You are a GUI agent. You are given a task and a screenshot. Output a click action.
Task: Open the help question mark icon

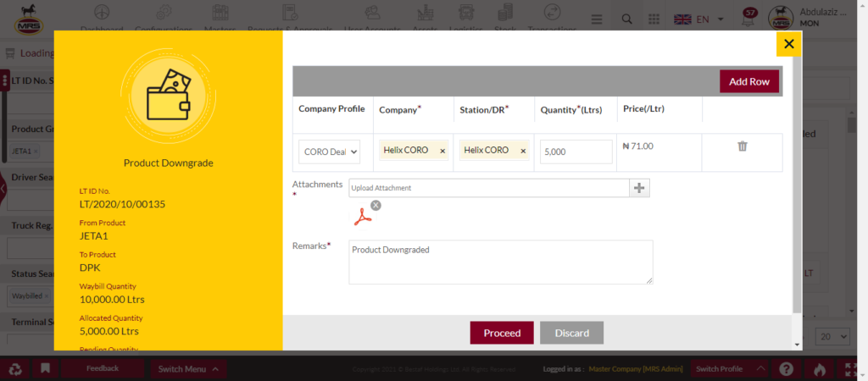786,369
